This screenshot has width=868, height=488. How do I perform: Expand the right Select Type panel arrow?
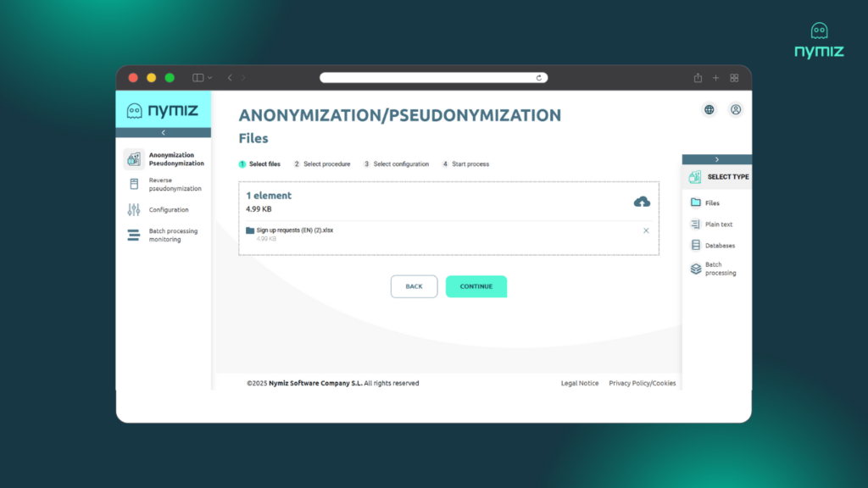click(716, 159)
